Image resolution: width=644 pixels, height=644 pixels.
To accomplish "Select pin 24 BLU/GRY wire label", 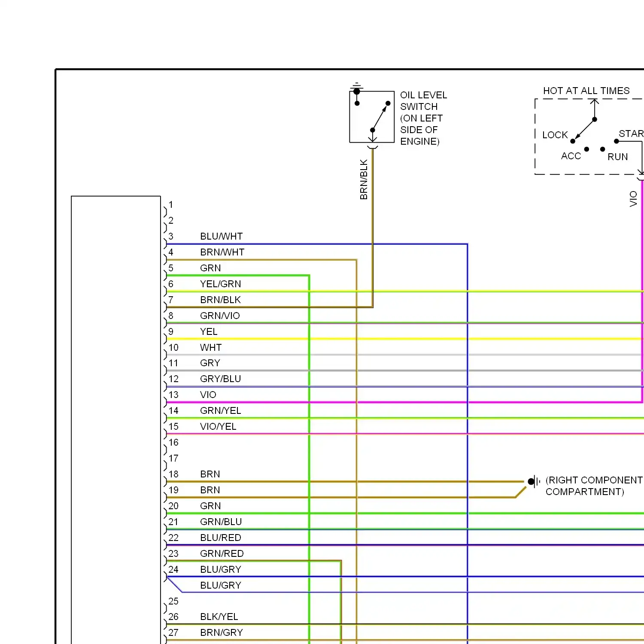I will point(220,569).
